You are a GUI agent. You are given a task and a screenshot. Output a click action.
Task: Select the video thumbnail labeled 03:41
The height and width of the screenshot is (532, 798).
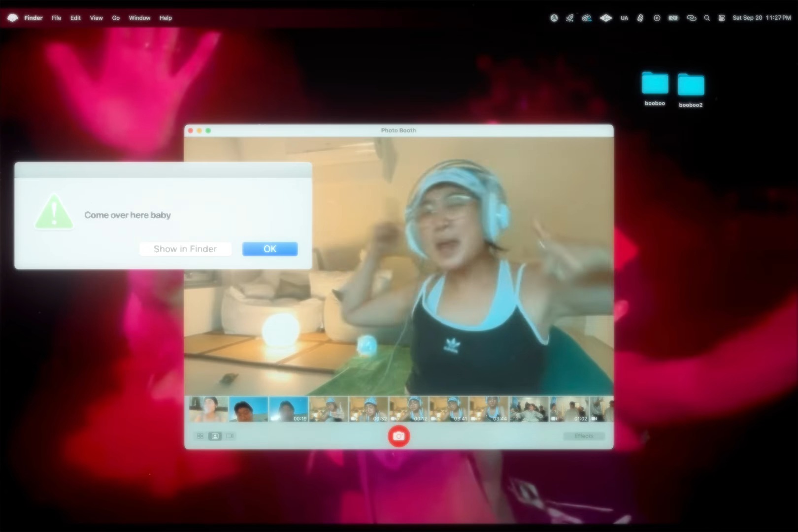448,409
